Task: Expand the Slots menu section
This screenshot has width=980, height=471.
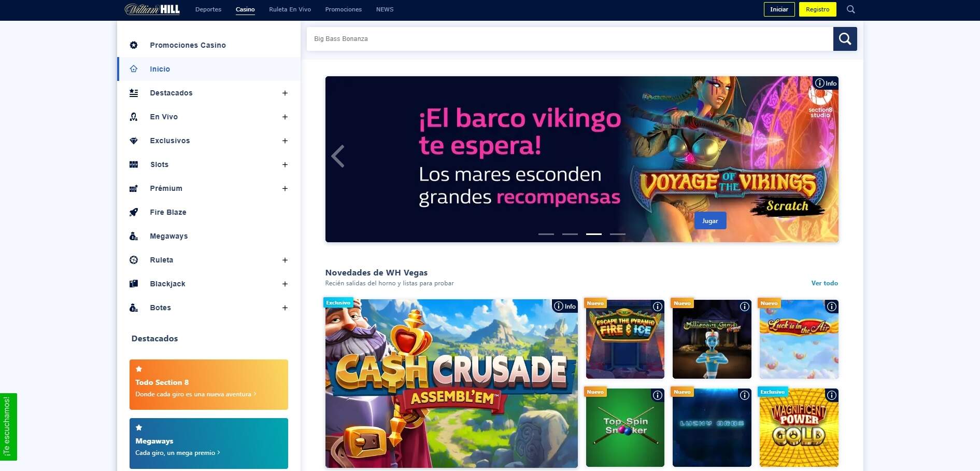Action: (x=285, y=164)
